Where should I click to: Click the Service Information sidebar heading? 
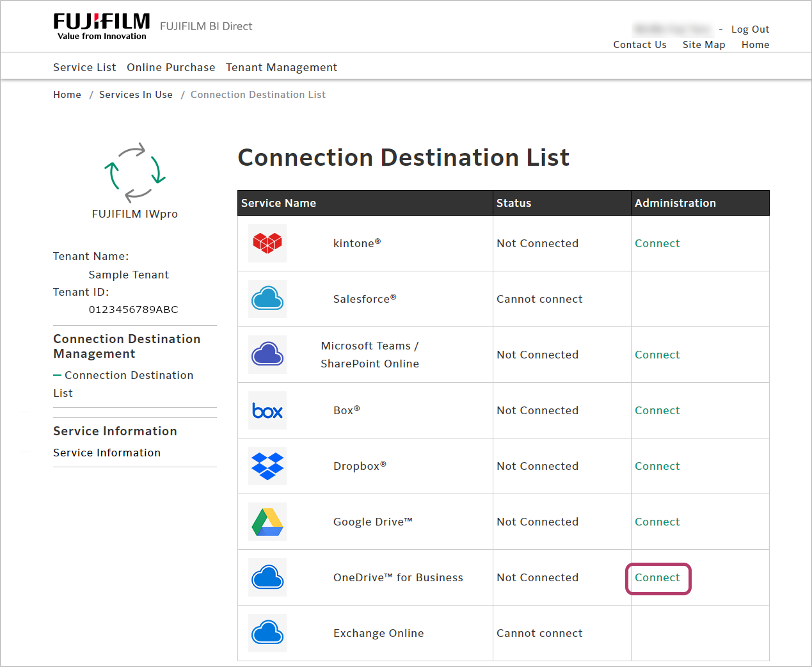115,431
